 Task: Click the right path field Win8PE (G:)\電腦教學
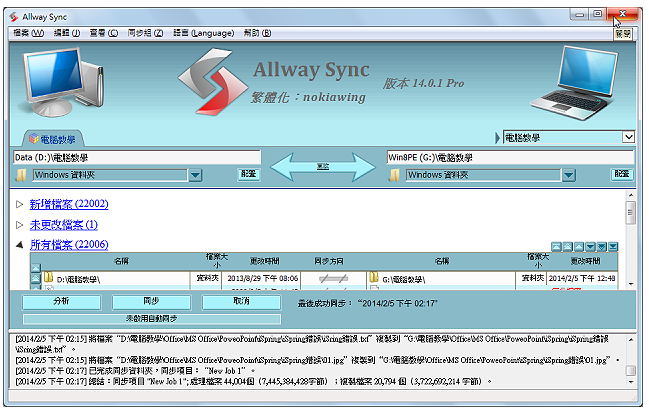510,157
